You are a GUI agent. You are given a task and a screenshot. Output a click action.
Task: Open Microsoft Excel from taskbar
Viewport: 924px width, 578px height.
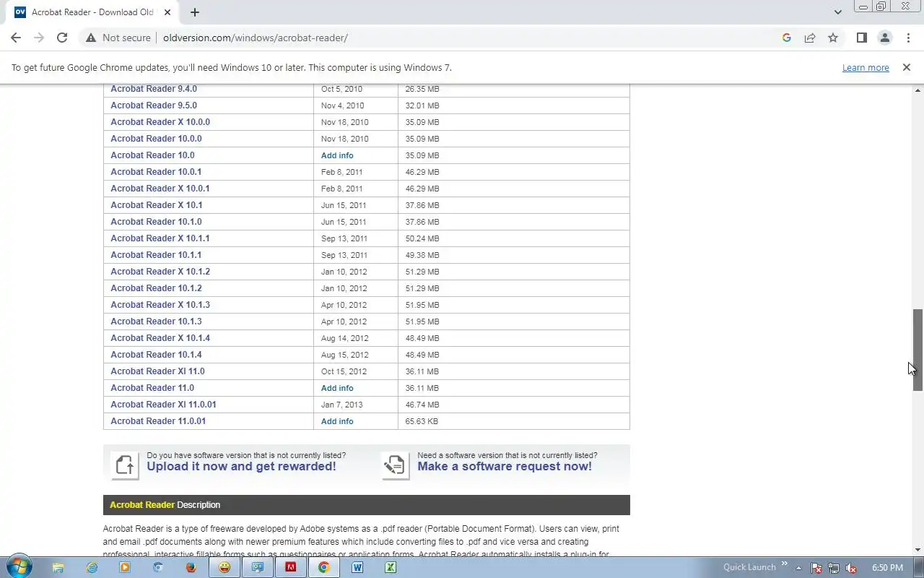391,568
